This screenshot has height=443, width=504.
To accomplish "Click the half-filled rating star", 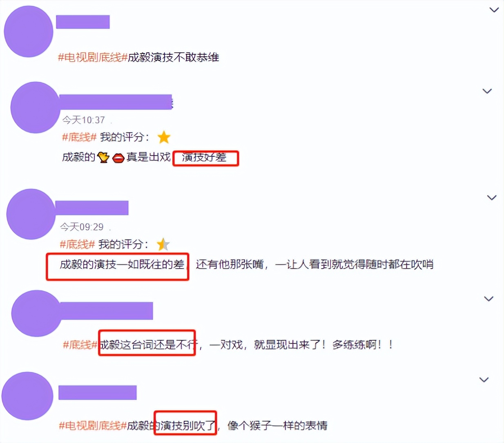I will tap(163, 244).
